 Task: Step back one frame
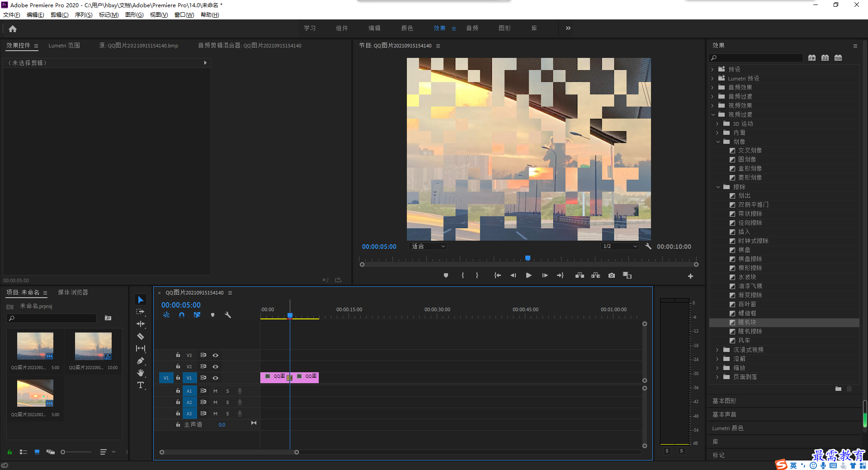coord(513,275)
